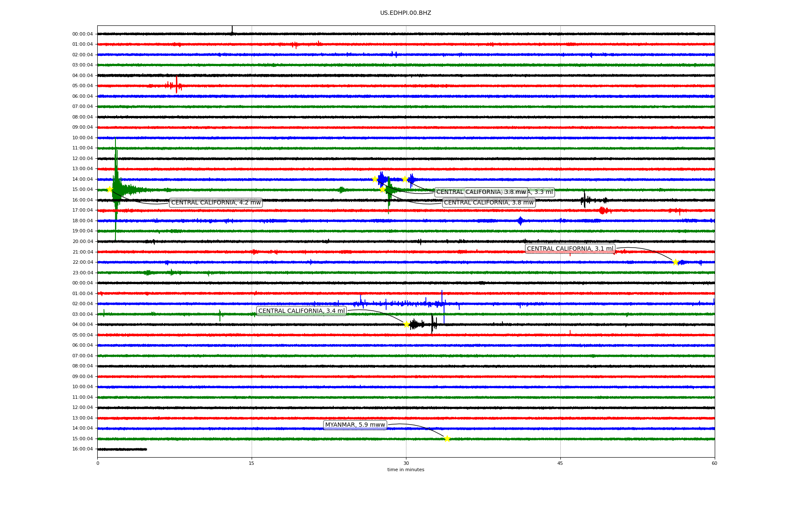Screen dimensions: 812x508
Task: Click the 23:00:04 green trace label
Action: click(82, 273)
